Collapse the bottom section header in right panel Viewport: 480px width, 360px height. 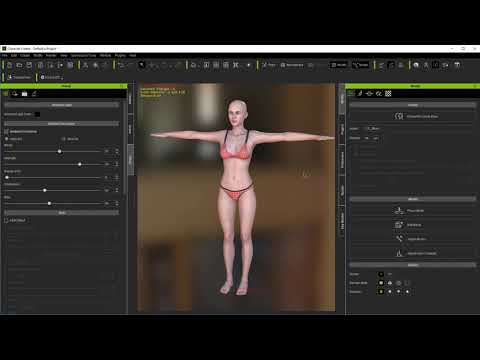[x=413, y=265]
